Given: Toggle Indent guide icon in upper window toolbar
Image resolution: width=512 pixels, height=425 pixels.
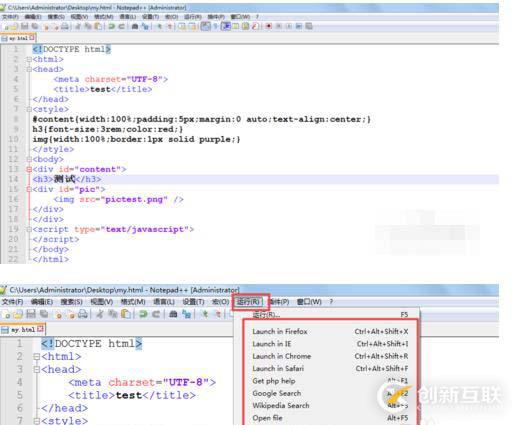Looking at the screenshot, I should (226, 27).
